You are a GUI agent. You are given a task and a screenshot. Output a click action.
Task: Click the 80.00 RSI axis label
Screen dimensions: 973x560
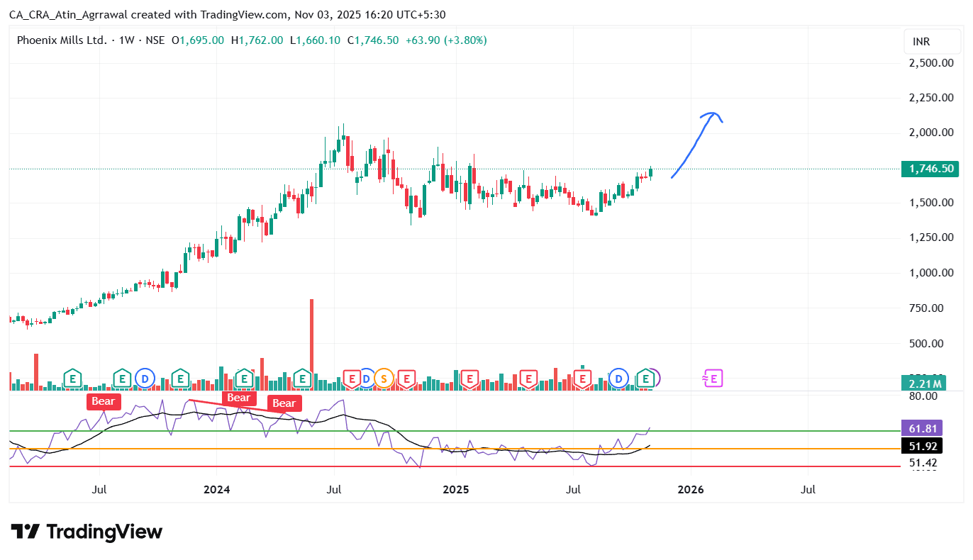922,396
